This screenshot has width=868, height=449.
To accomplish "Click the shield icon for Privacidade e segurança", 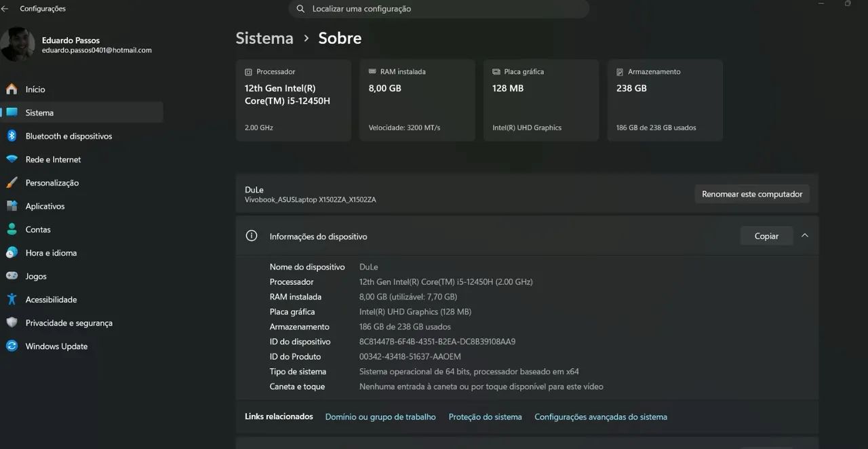I will click(x=12, y=323).
